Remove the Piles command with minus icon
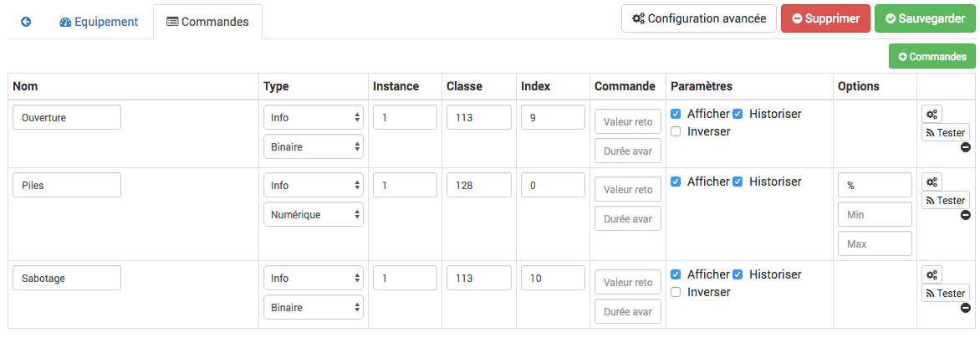 pos(965,215)
